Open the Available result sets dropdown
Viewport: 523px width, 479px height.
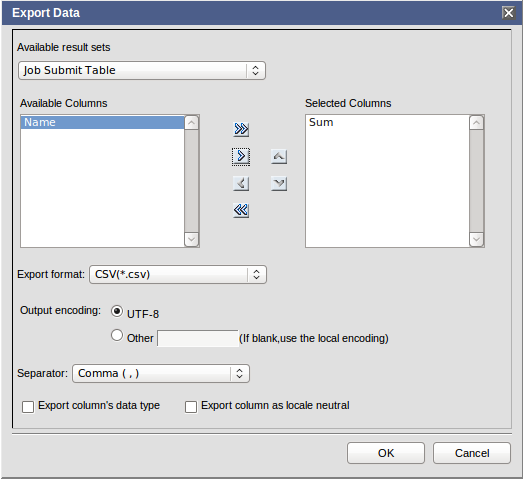pyautogui.click(x=142, y=70)
